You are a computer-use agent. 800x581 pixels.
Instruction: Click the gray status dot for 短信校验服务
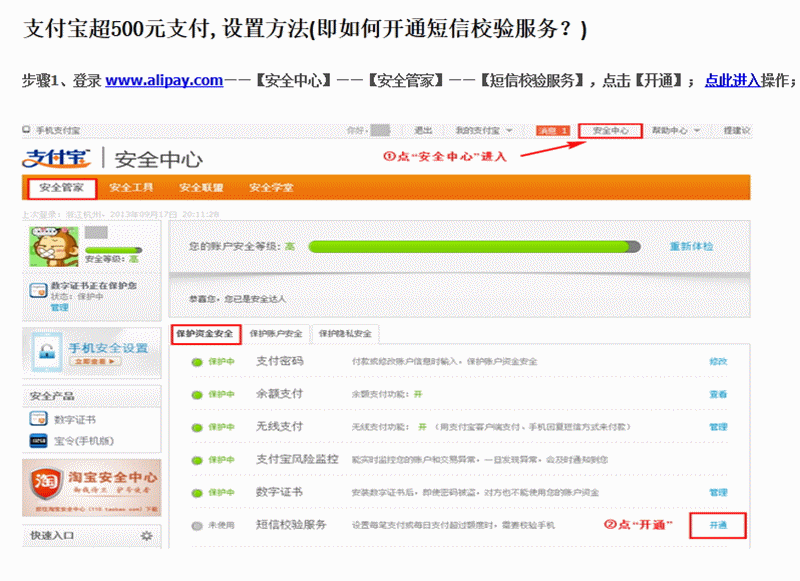[x=197, y=526]
